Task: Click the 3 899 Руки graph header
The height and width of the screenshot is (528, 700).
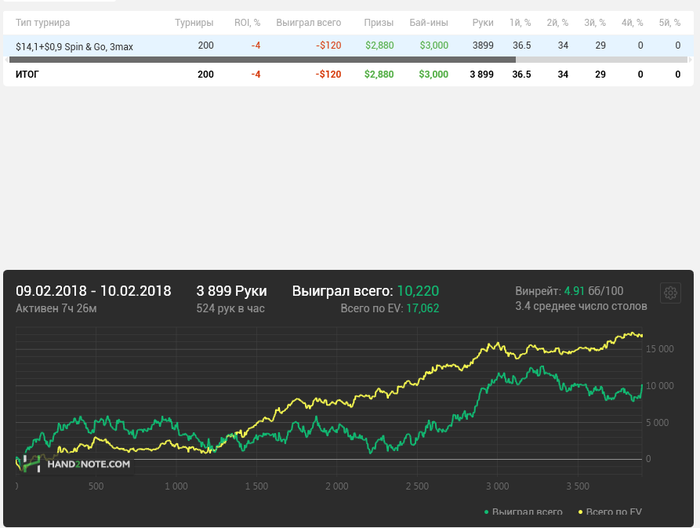Action: (x=232, y=291)
